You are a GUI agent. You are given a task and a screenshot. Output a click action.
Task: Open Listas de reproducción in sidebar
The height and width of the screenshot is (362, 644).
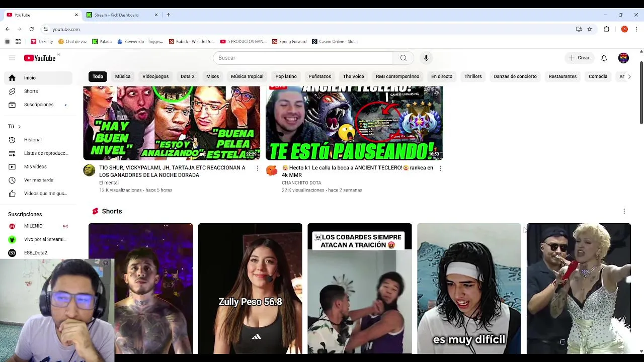[38, 153]
